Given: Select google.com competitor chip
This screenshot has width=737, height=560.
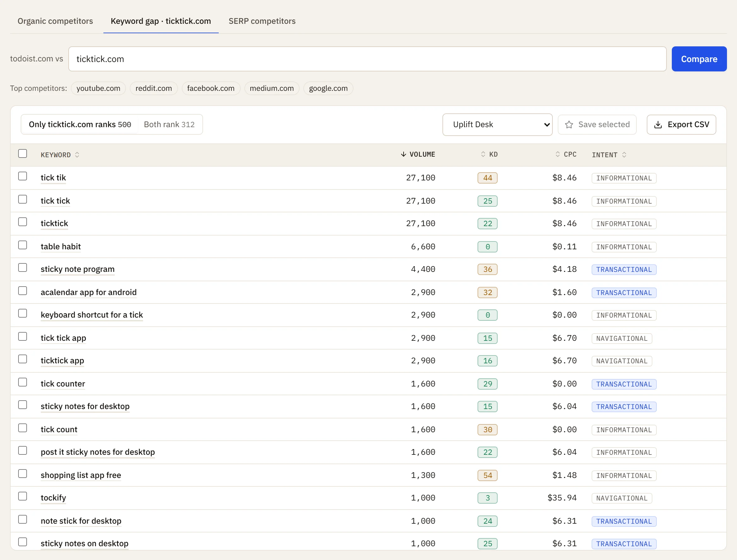Looking at the screenshot, I should pos(328,88).
